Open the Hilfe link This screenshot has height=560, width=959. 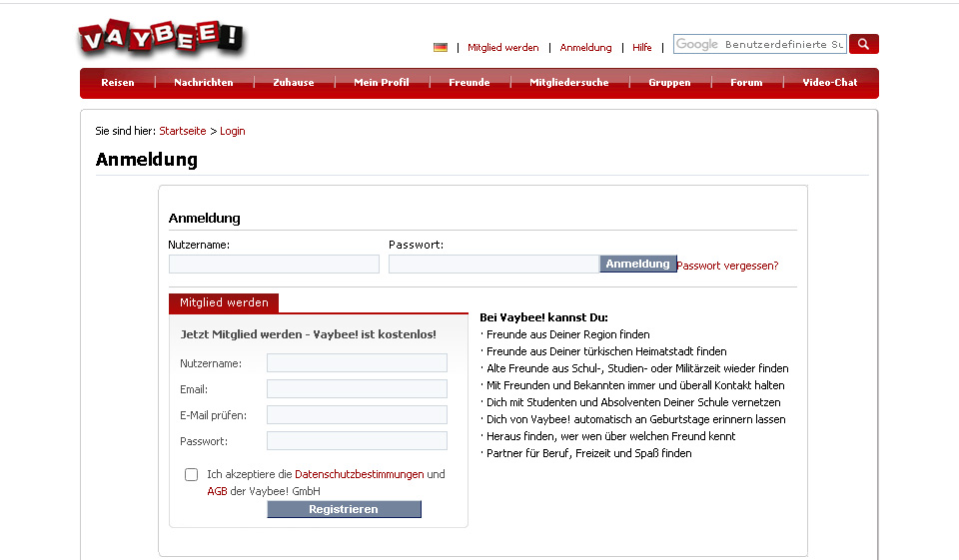[642, 48]
